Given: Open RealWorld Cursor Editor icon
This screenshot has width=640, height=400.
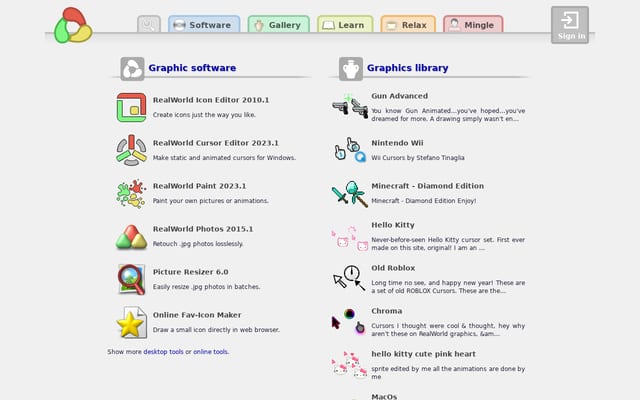Looking at the screenshot, I should coord(131,150).
